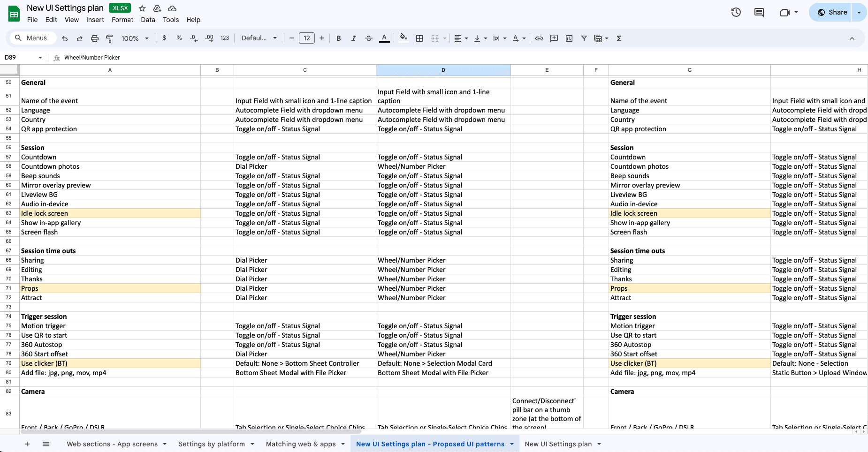Open the Borders tool
Image resolution: width=868 pixels, height=452 pixels.
419,38
